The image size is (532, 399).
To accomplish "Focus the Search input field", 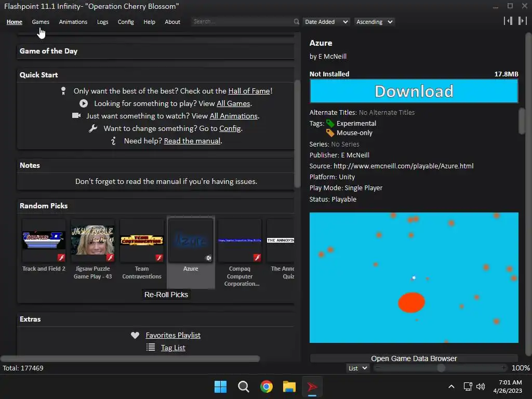I will pyautogui.click(x=242, y=21).
